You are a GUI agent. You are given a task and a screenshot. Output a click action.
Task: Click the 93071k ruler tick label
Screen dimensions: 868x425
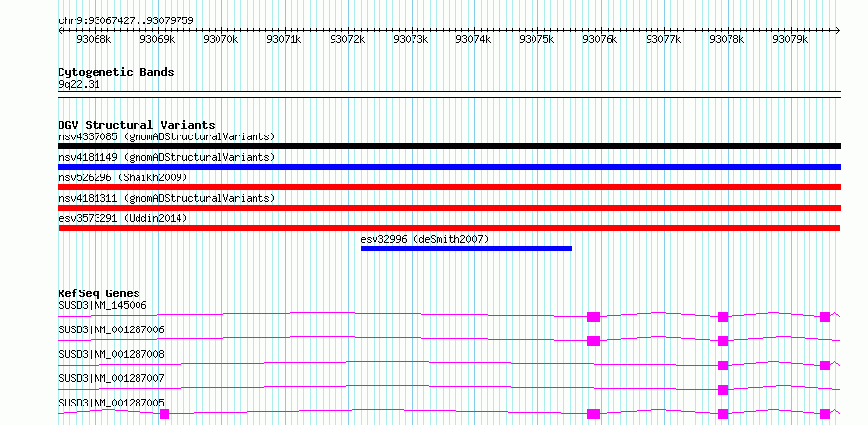pyautogui.click(x=284, y=39)
